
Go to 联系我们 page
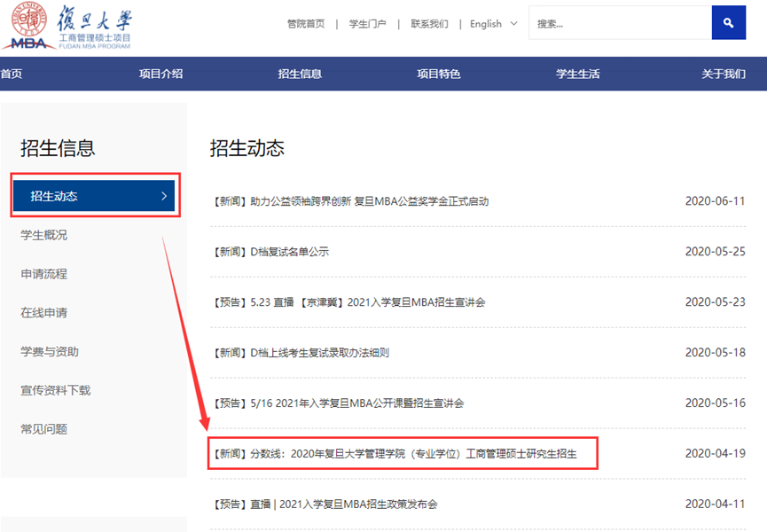(429, 24)
